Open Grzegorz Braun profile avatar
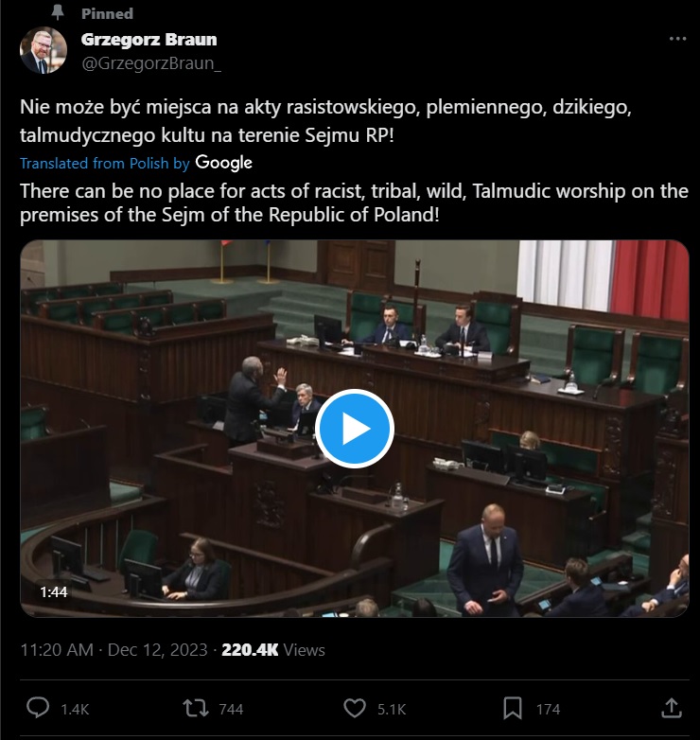 pos(43,50)
